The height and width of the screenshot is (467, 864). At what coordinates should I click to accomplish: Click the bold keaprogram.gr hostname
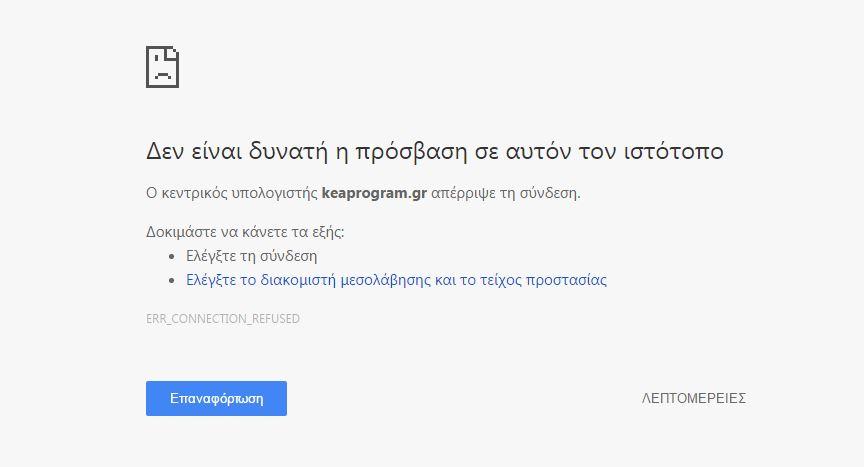pyautogui.click(x=374, y=192)
